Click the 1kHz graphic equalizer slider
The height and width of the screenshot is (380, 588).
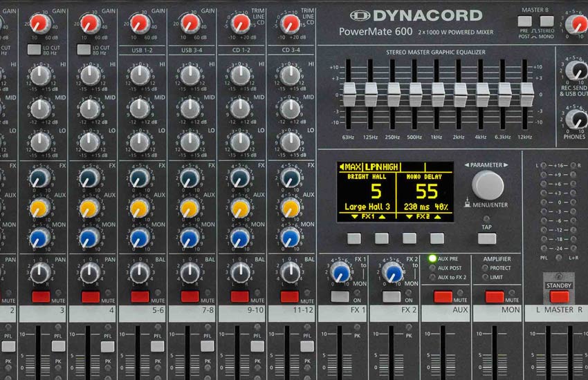439,90
